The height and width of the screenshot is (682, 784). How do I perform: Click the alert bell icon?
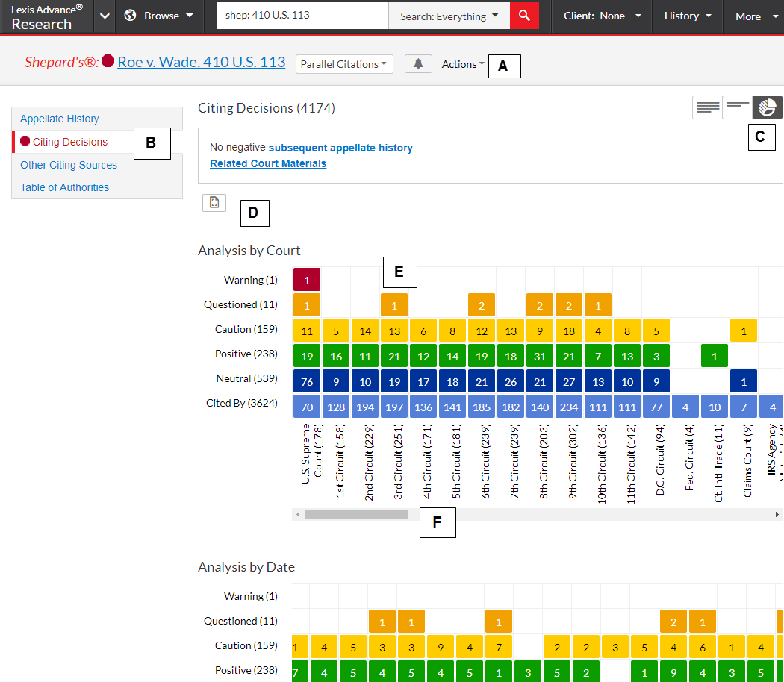418,64
